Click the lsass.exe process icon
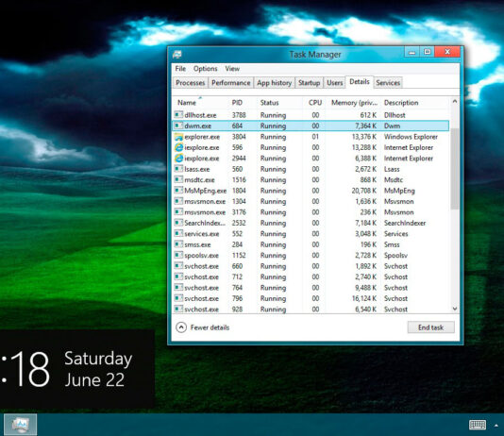The image size is (504, 436). click(178, 169)
